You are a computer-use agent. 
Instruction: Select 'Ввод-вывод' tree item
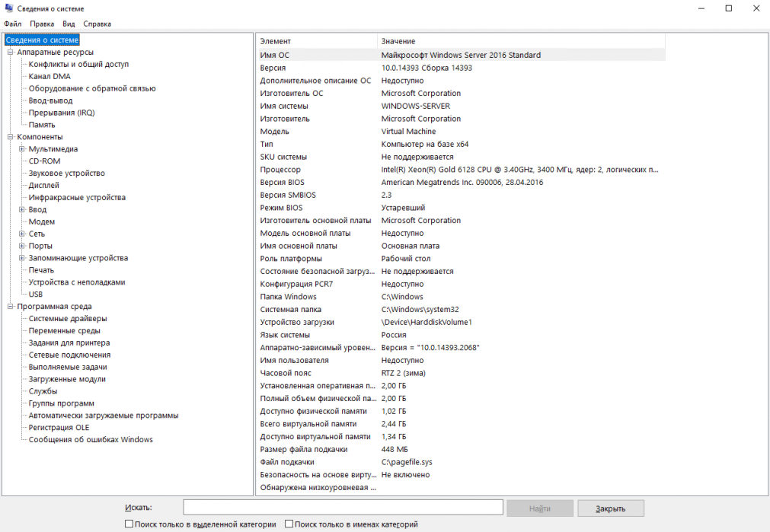pos(50,100)
